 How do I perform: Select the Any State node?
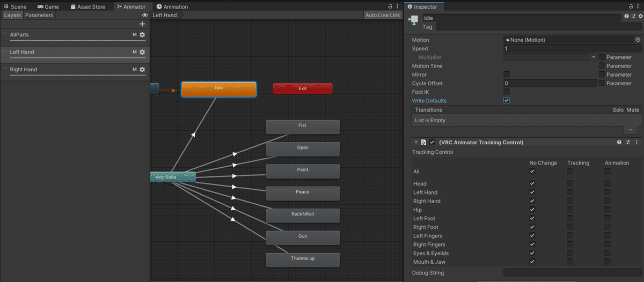(173, 177)
